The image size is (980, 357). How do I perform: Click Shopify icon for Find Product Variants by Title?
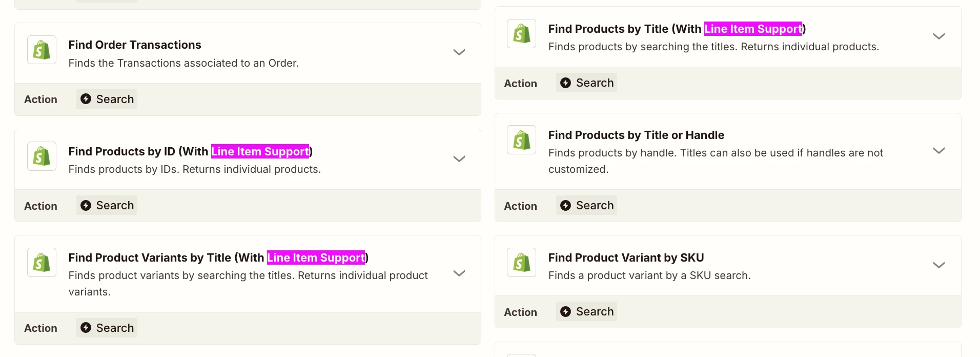pyautogui.click(x=42, y=262)
